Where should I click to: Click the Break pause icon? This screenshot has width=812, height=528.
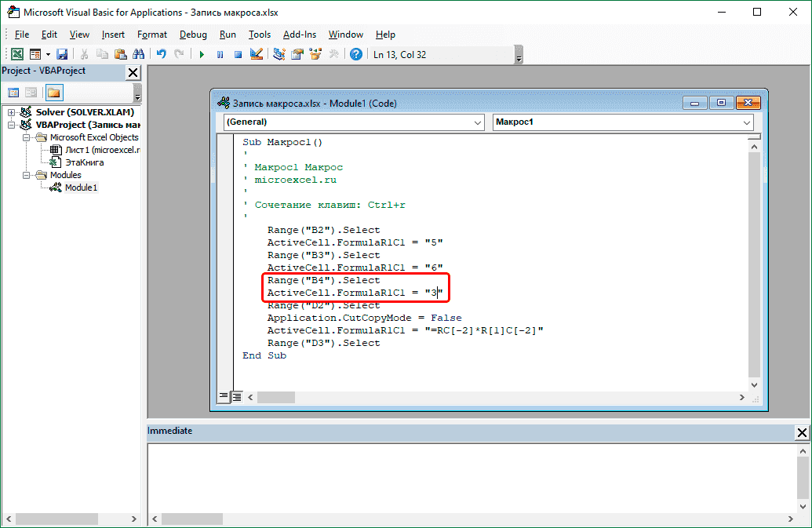point(220,54)
